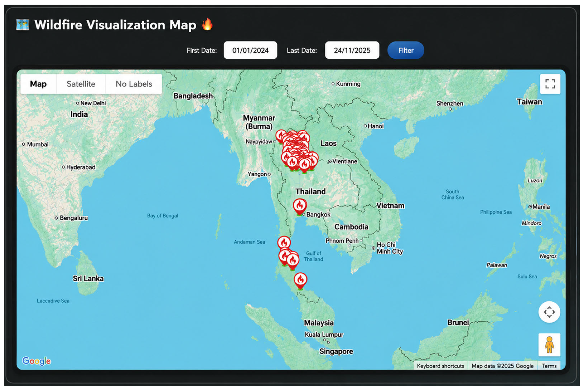Click the Kuala Lumpur label
584x392 pixels.
click(x=324, y=335)
